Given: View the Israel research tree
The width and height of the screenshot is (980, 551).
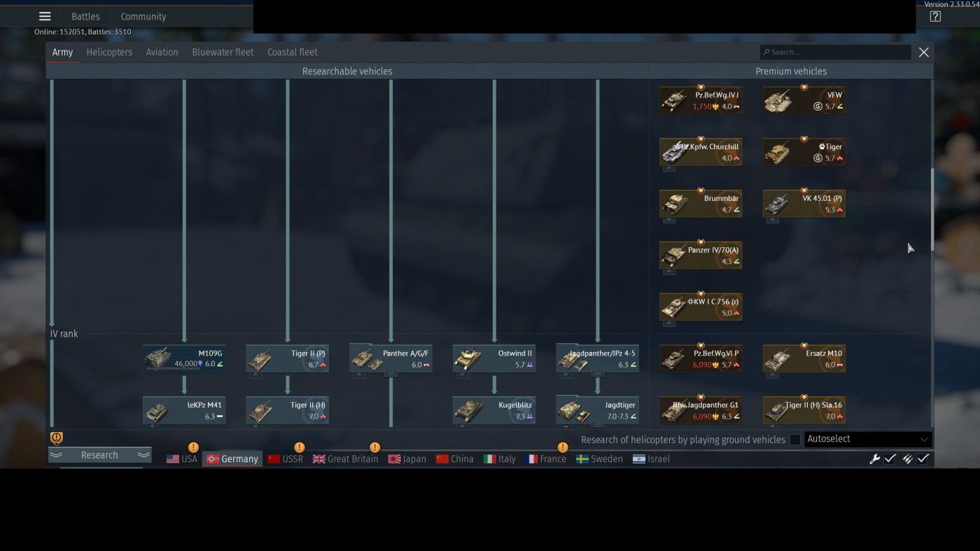Looking at the screenshot, I should [x=651, y=459].
